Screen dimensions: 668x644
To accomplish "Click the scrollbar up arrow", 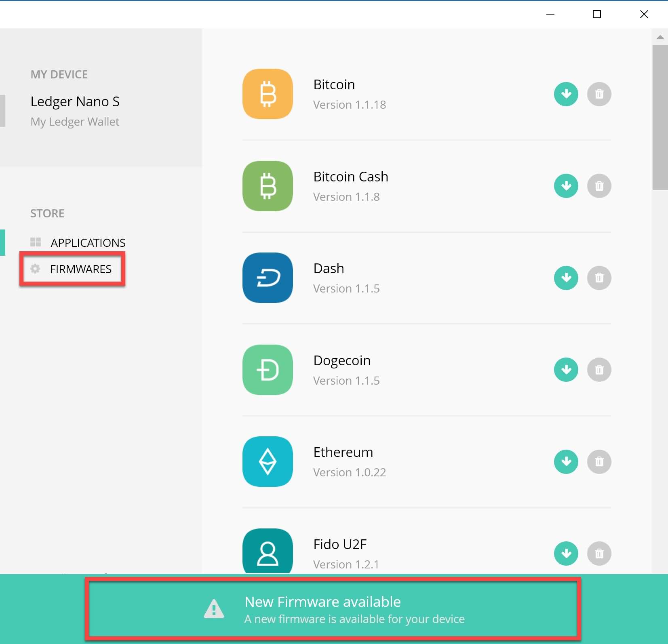I will click(660, 37).
